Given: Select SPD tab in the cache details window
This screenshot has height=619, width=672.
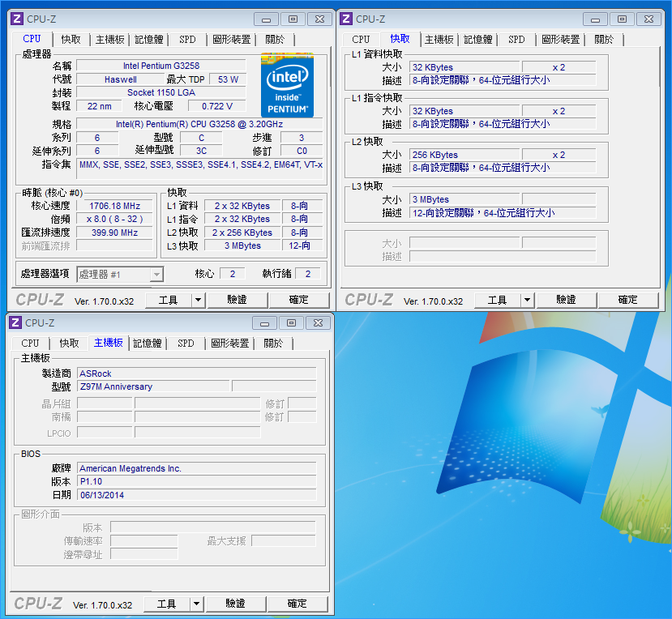Looking at the screenshot, I should coord(516,40).
